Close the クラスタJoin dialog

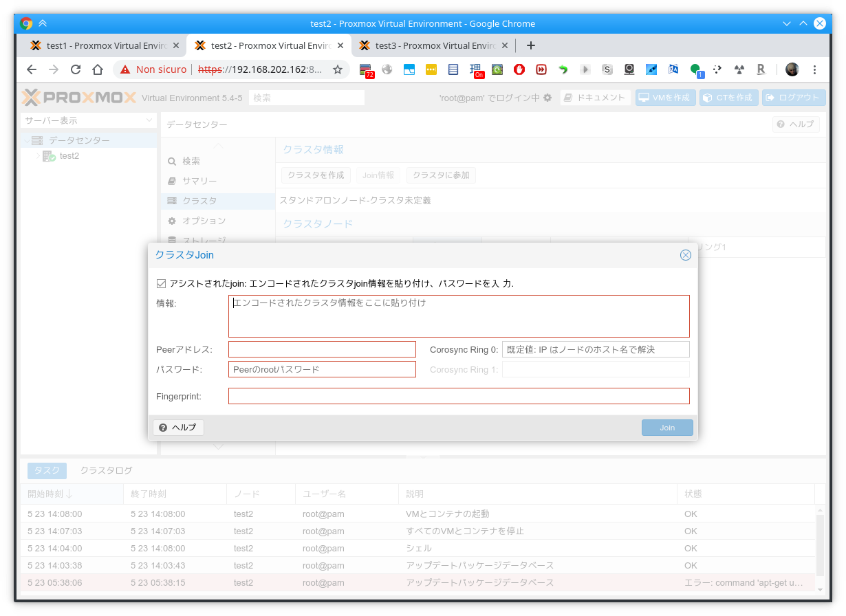[685, 255]
